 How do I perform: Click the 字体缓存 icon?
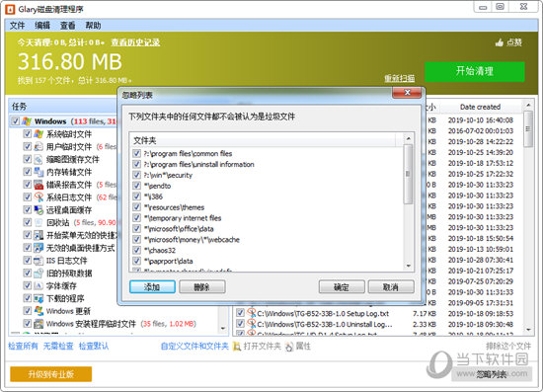(x=39, y=285)
